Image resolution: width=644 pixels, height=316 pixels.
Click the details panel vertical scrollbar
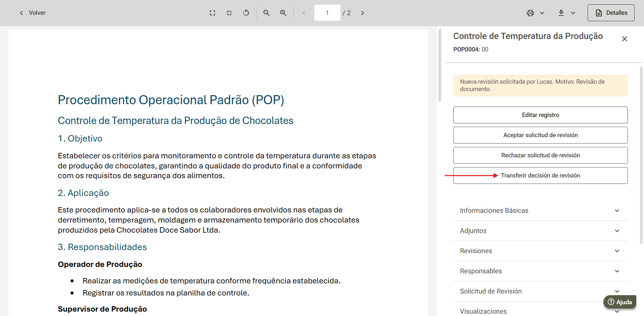641,155
